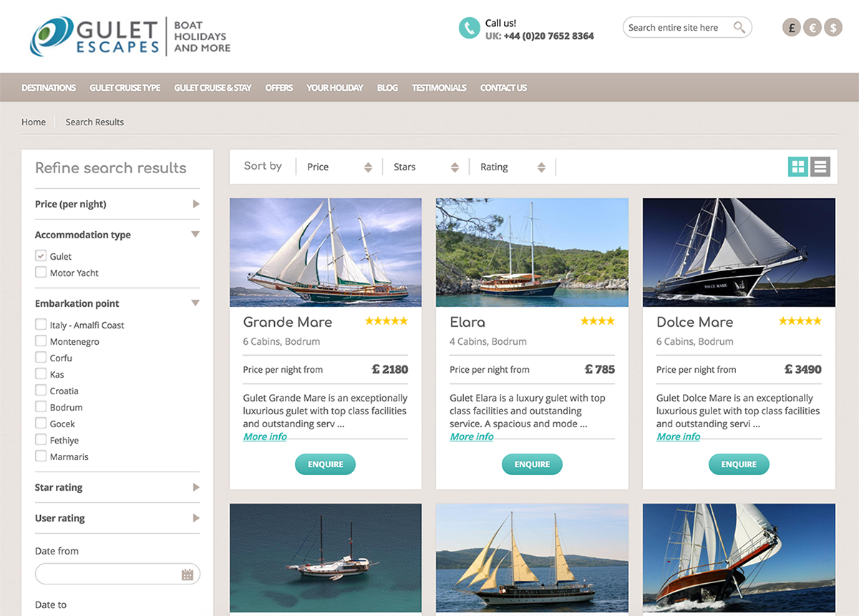859x616 pixels.
Task: Check the Motor Yacht checkbox
Action: (x=41, y=272)
